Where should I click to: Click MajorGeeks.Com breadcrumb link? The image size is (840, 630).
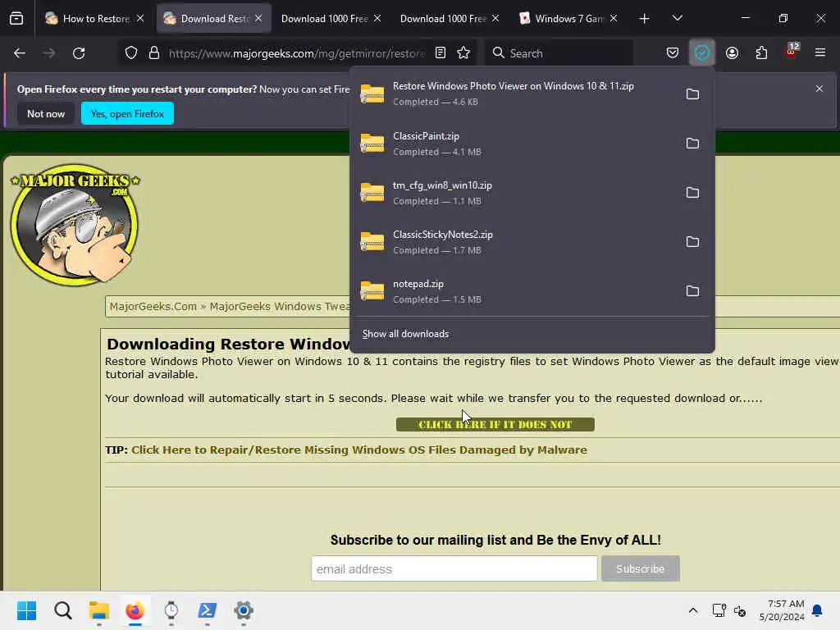point(153,307)
